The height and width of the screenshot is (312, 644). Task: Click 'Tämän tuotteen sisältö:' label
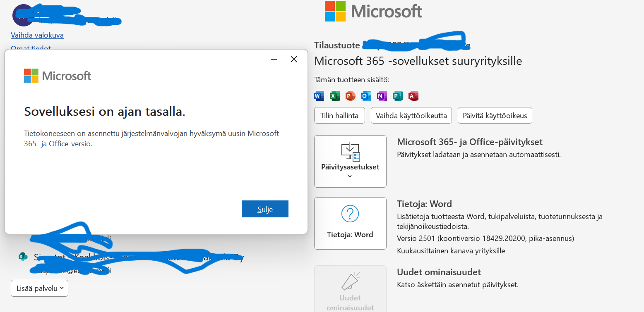pyautogui.click(x=352, y=80)
